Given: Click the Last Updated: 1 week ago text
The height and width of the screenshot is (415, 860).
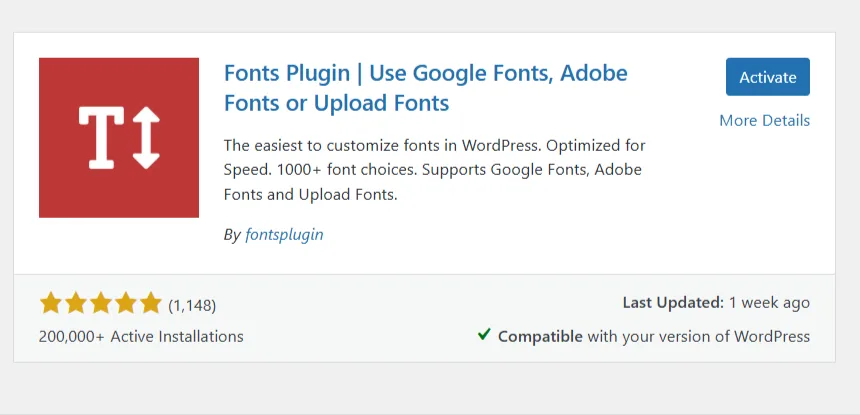Looking at the screenshot, I should pyautogui.click(x=716, y=303).
